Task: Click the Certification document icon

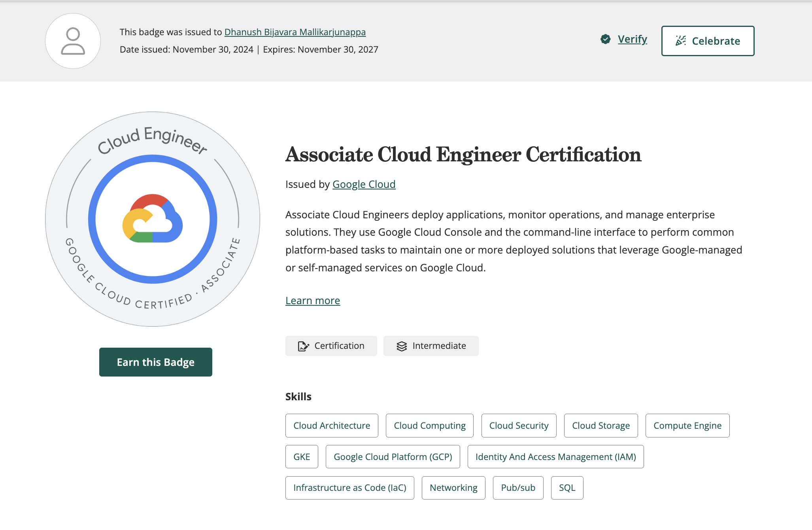Action: (303, 346)
